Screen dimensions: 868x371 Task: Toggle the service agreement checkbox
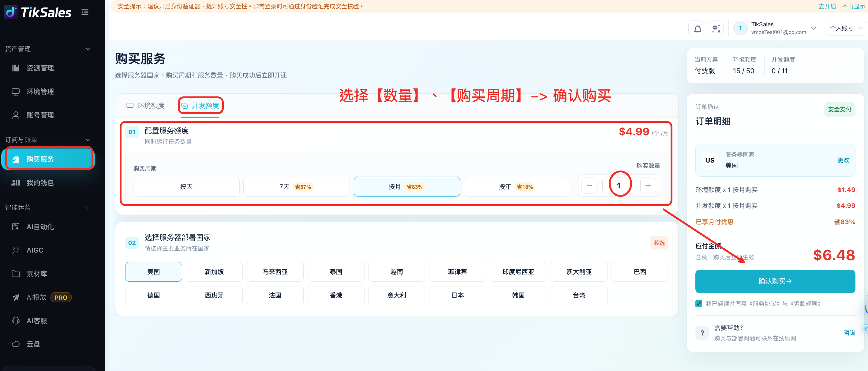(x=699, y=304)
